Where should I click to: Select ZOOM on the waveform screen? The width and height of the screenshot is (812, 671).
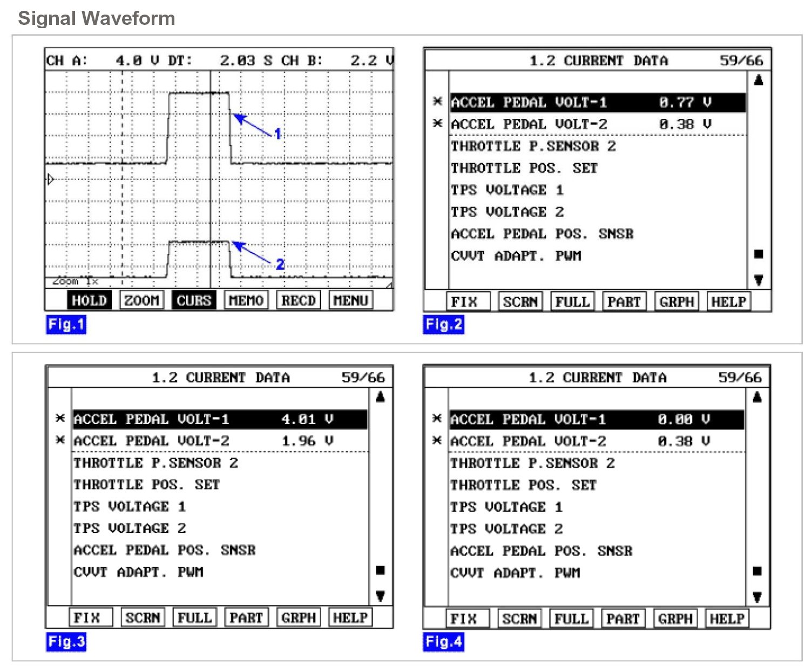click(x=141, y=300)
